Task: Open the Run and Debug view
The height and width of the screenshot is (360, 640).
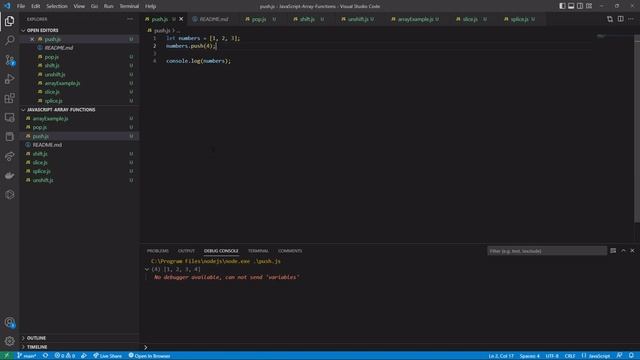Action: pos(9,79)
